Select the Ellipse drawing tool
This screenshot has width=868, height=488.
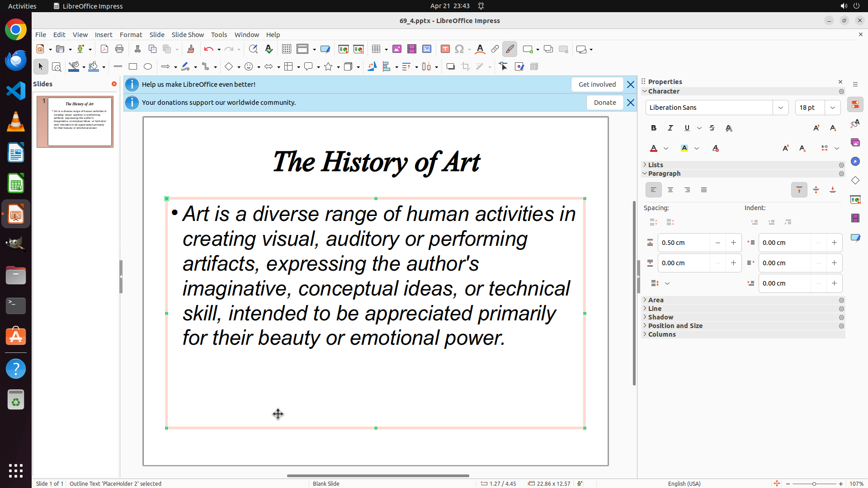148,67
